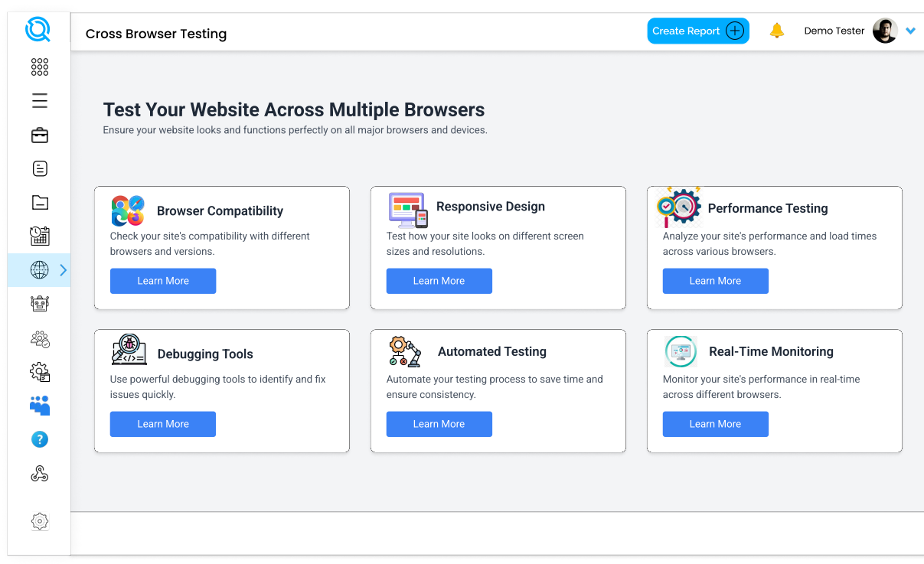Select the globe cross browser menu item
Image resolution: width=924 pixels, height=564 pixels.
tap(39, 270)
